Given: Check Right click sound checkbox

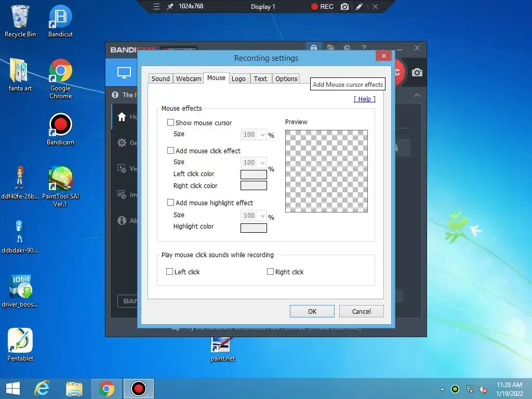Looking at the screenshot, I should pyautogui.click(x=270, y=271).
